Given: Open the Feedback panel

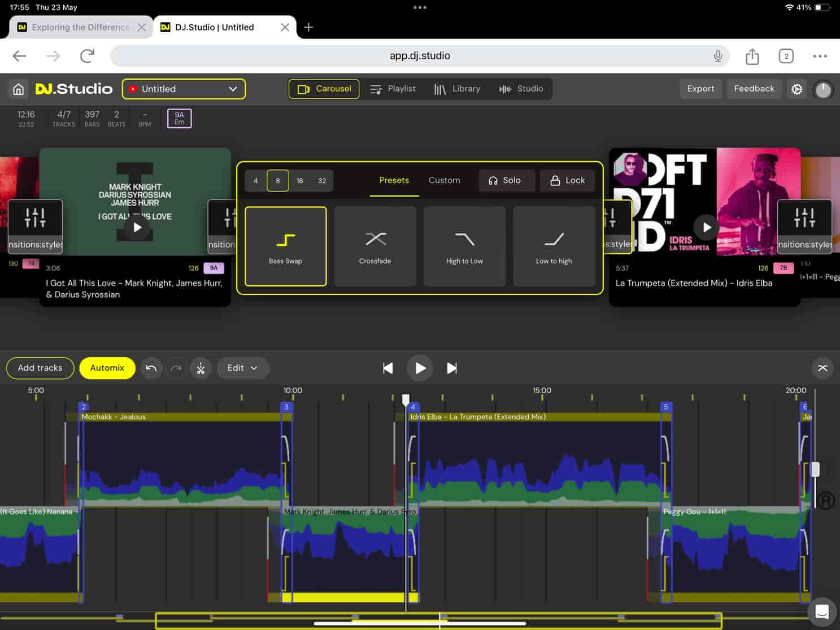Looking at the screenshot, I should coord(754,89).
